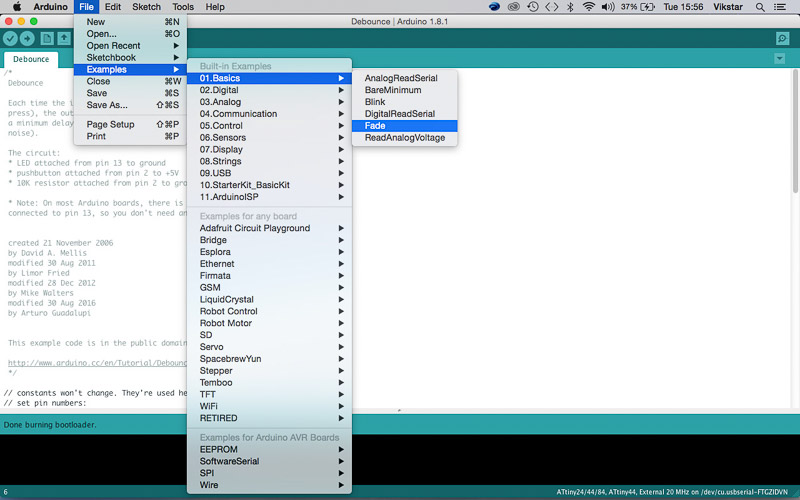Expand the 04.Communication examples submenu
The width and height of the screenshot is (800, 500).
coord(269,114)
